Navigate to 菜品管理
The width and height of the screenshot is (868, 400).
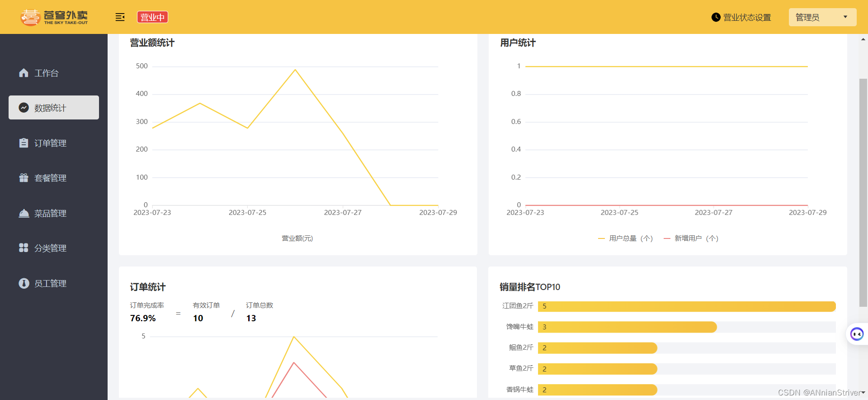point(54,213)
